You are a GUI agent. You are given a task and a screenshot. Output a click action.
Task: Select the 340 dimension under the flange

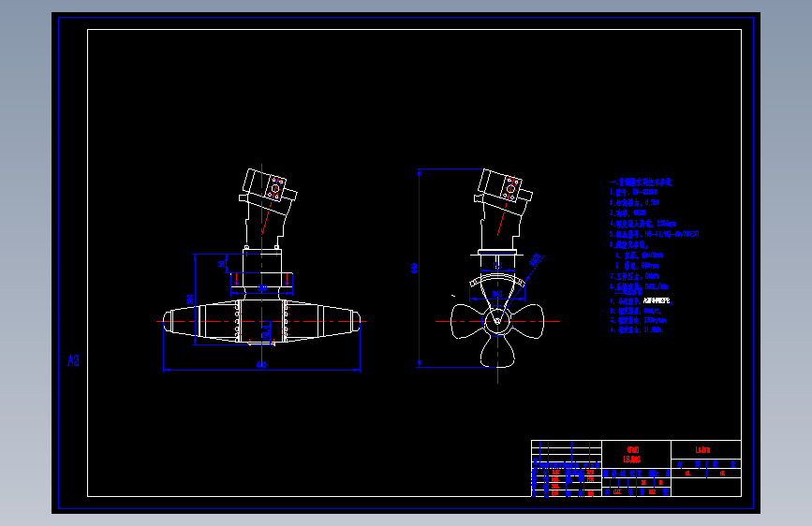[497, 294]
